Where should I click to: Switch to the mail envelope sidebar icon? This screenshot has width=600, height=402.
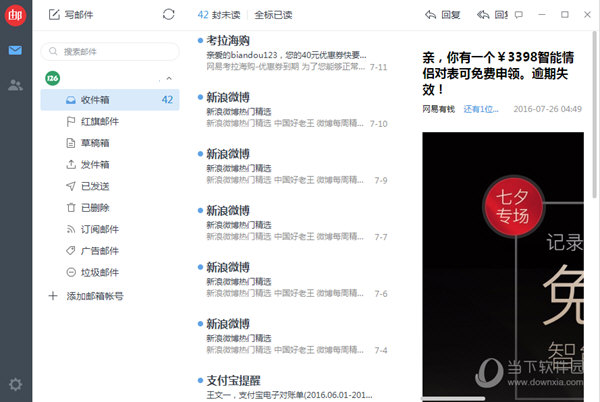15,50
